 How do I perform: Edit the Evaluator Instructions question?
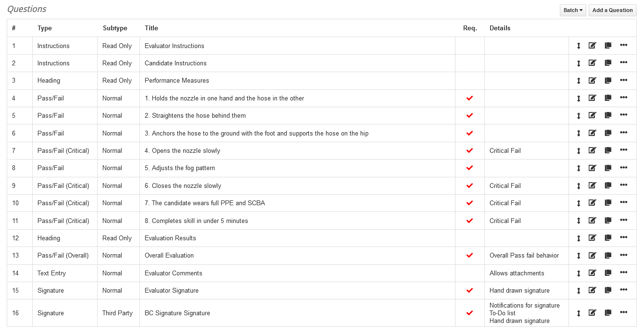(x=592, y=45)
